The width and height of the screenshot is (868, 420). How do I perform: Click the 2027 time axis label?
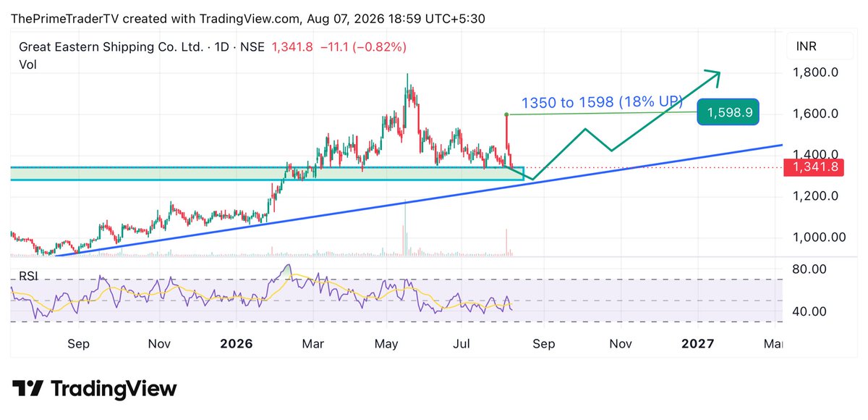[x=699, y=343]
